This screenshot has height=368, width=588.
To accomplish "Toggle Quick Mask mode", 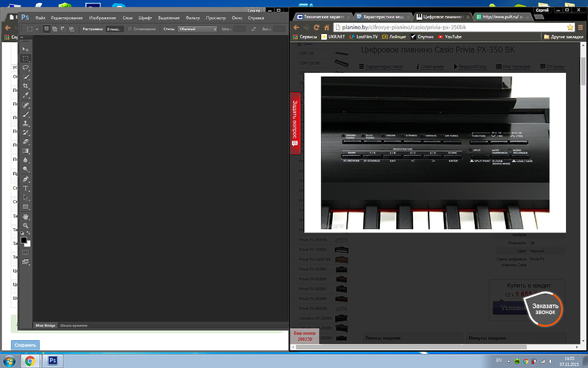I will tap(26, 252).
